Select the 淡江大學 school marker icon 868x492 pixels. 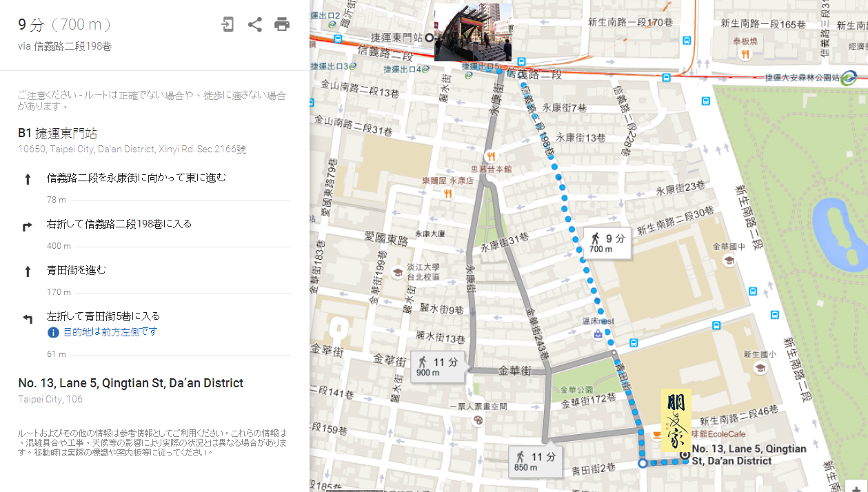point(396,272)
